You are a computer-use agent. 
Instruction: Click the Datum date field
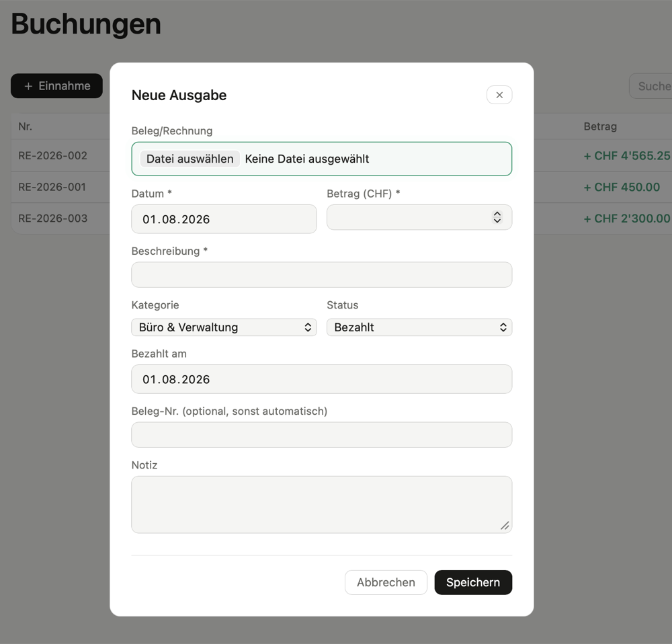pos(224,219)
